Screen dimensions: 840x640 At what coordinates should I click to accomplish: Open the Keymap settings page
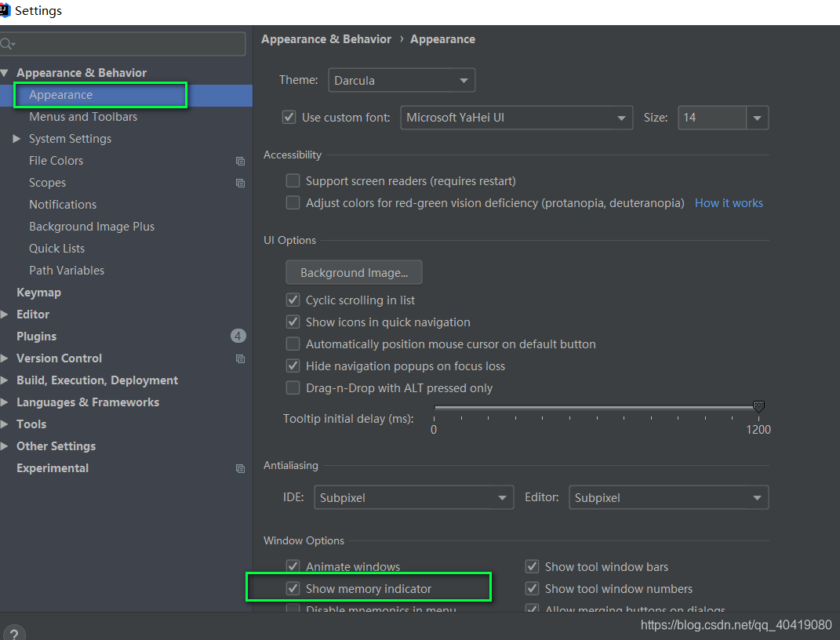[x=38, y=293]
